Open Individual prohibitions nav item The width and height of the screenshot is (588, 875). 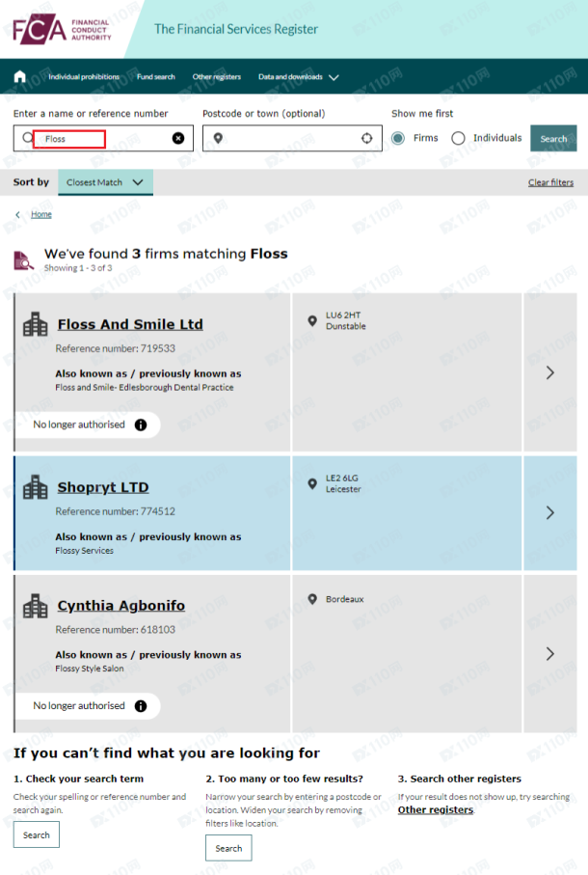(x=84, y=77)
